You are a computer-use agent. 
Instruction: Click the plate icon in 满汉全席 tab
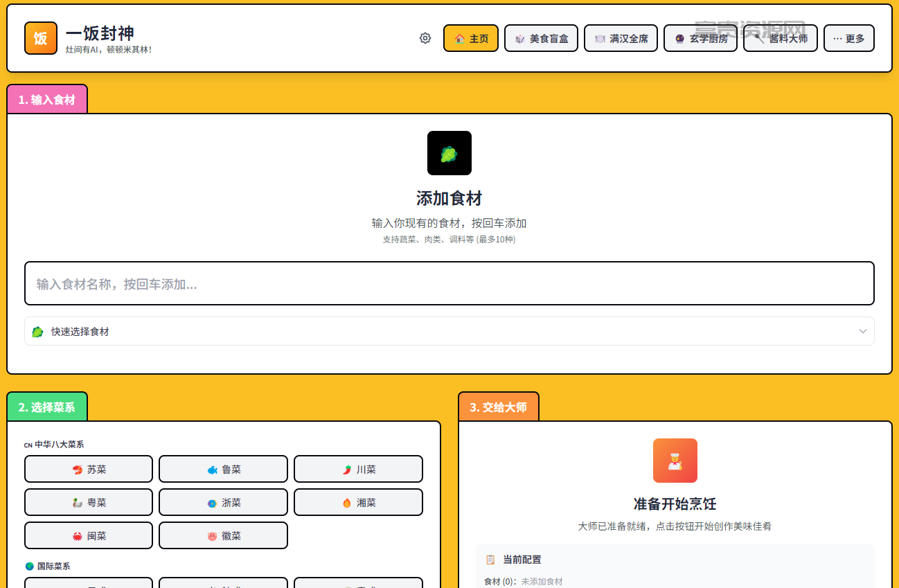(x=600, y=39)
